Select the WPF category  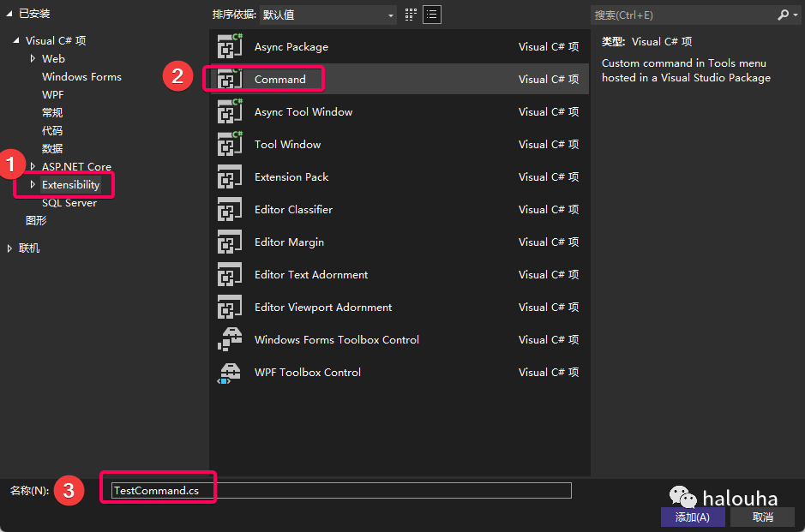tap(53, 94)
